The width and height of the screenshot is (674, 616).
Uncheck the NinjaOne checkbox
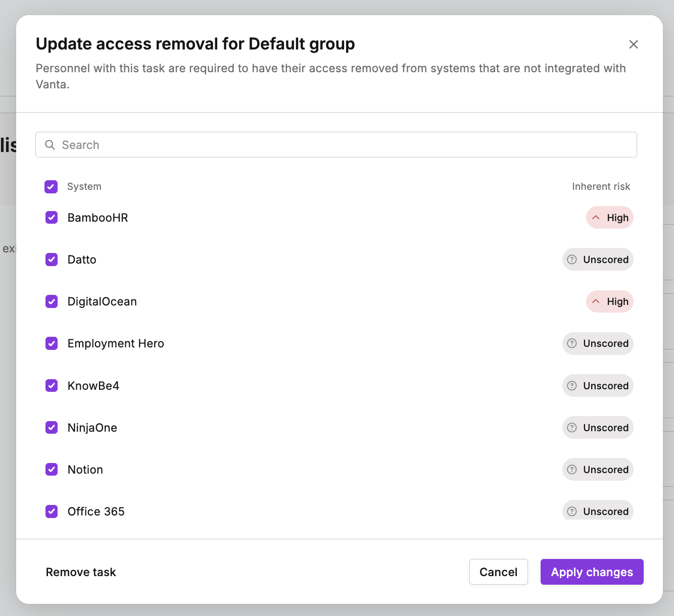pyautogui.click(x=52, y=428)
